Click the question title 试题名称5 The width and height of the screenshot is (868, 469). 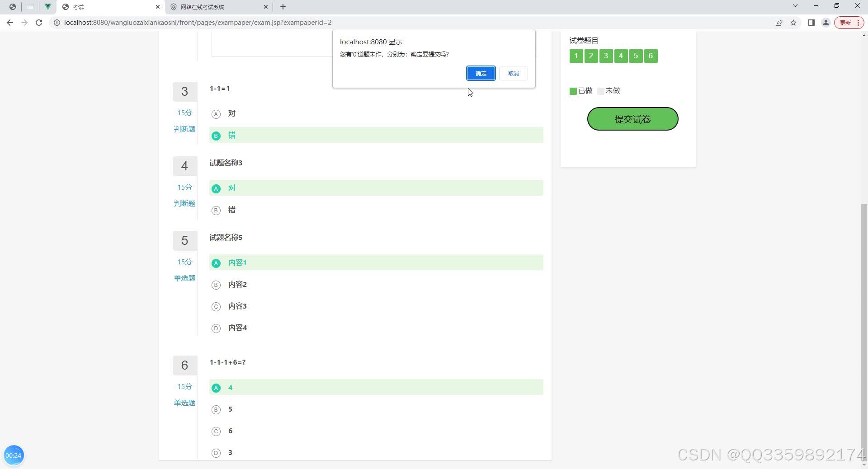point(226,238)
